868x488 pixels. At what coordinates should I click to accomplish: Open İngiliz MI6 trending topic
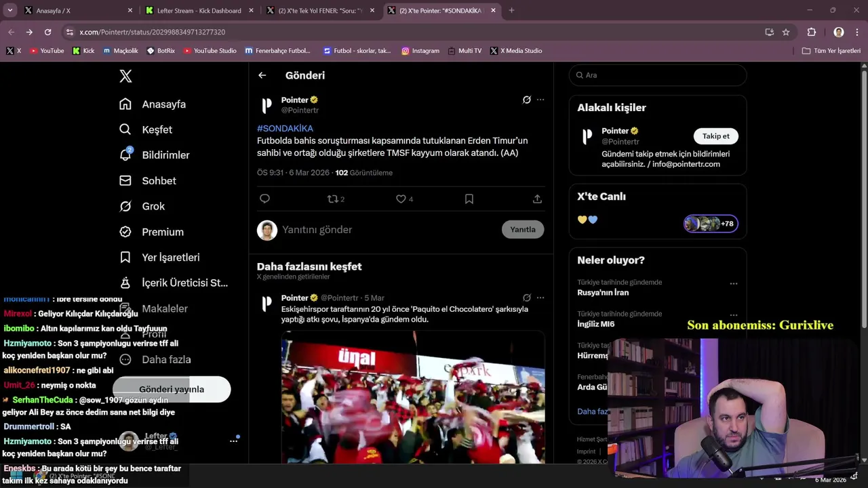(x=595, y=324)
